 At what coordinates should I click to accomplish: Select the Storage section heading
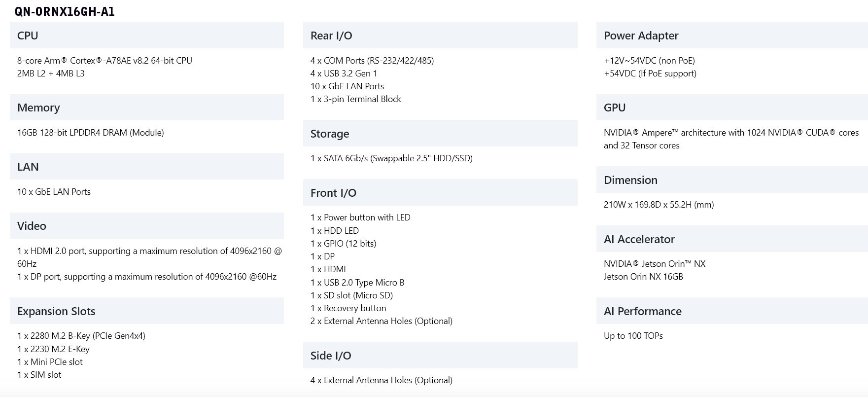(440, 133)
